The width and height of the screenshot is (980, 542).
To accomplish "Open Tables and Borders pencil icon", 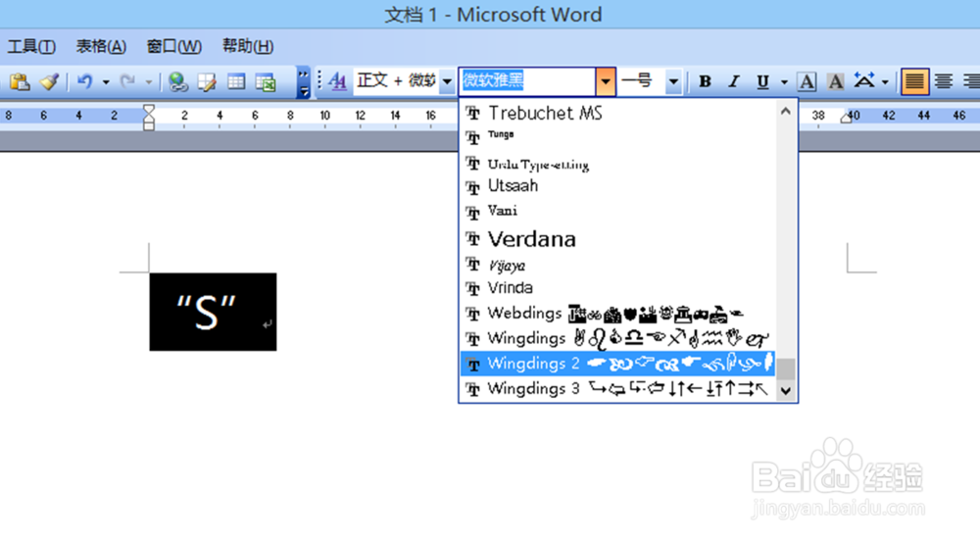I will 207,82.
